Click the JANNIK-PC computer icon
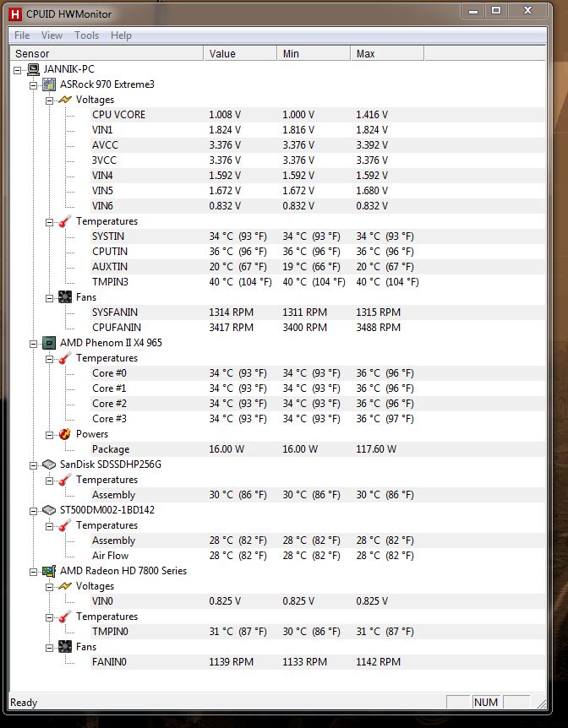The height and width of the screenshot is (728, 568). [x=34, y=69]
